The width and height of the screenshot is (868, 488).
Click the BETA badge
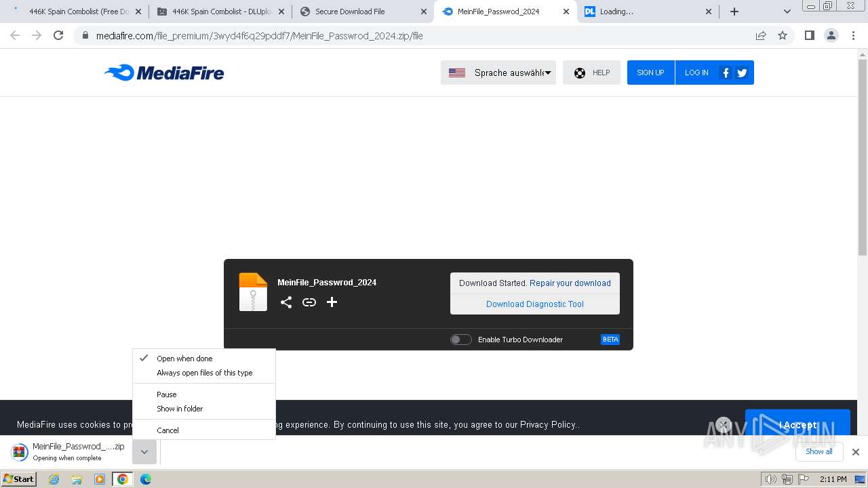pos(610,340)
